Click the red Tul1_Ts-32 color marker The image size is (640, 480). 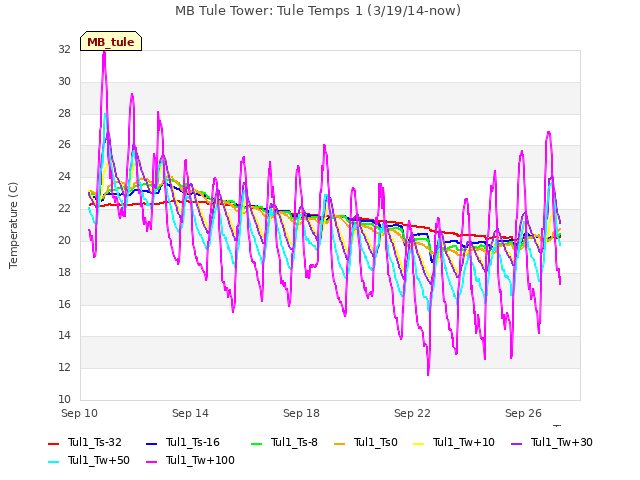point(53,443)
